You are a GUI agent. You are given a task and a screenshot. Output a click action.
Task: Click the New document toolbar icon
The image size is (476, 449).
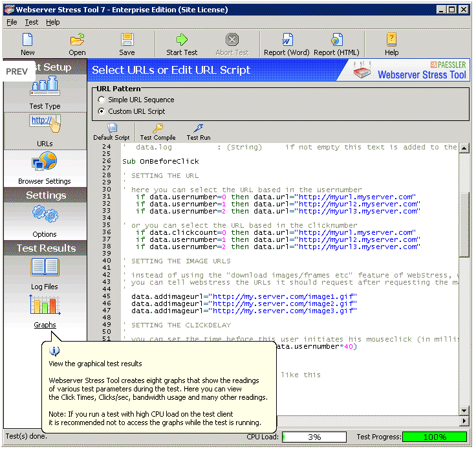point(27,39)
